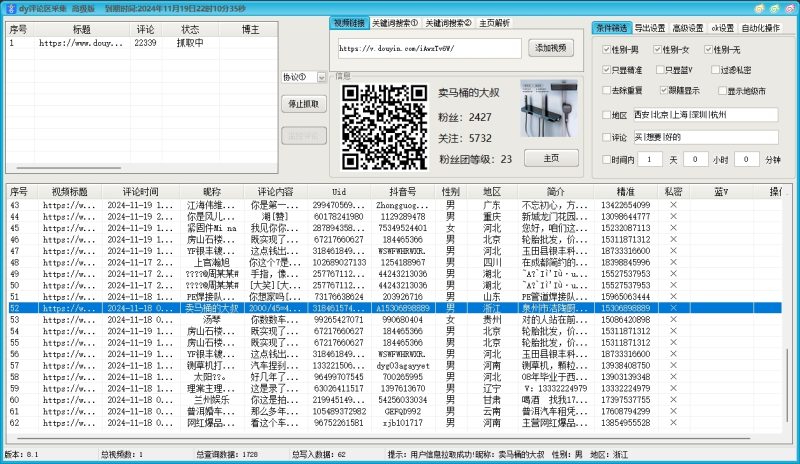Enable the 显示地级市 checkbox

point(722,91)
